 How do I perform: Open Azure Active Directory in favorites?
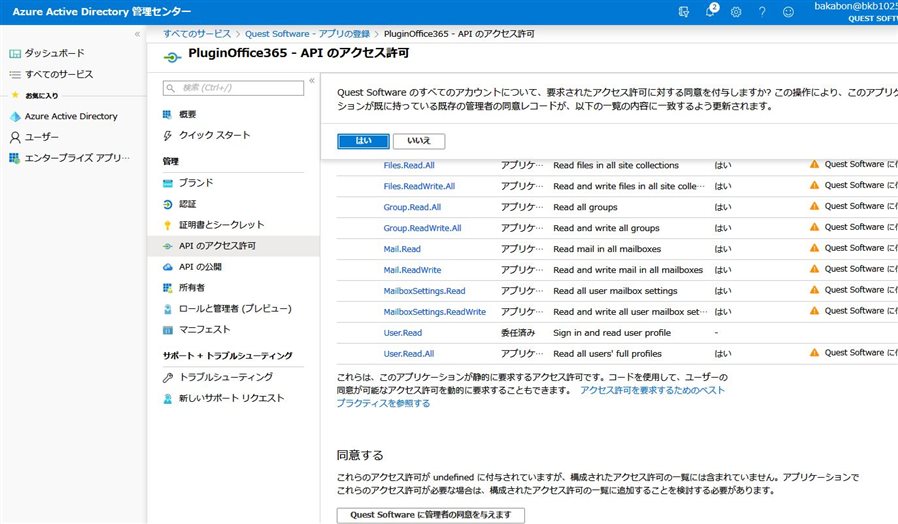[70, 116]
